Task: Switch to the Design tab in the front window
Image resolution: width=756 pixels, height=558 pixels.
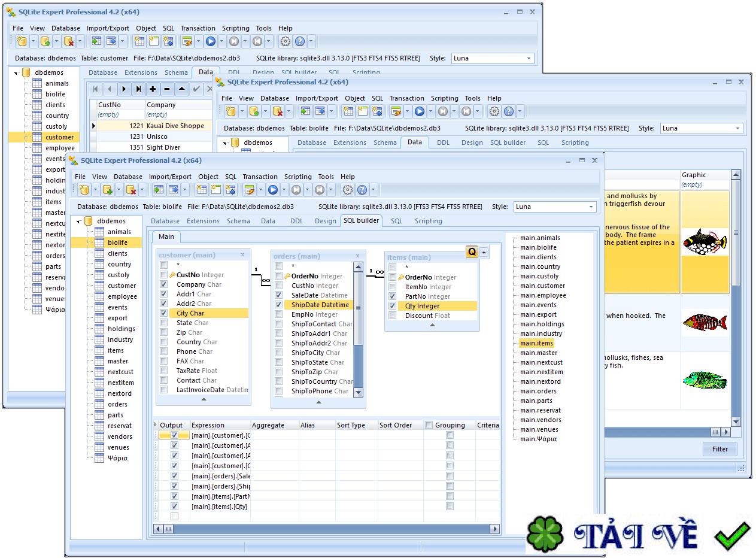Action: (326, 221)
